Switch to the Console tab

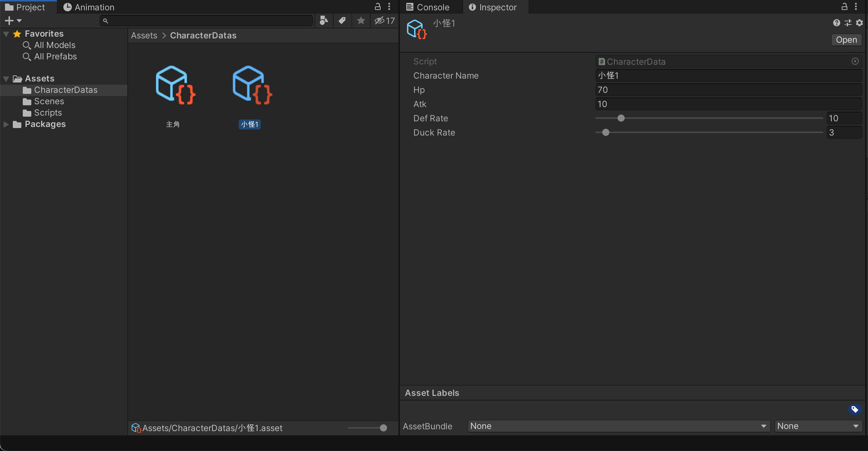pos(428,7)
